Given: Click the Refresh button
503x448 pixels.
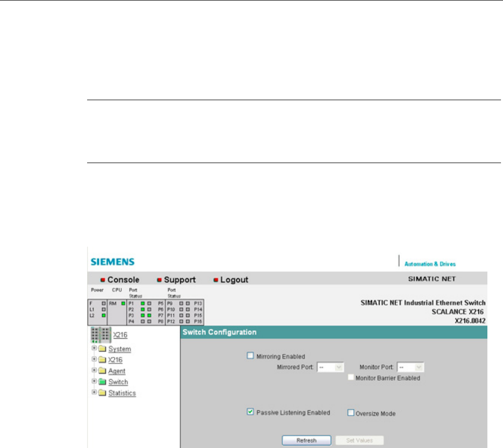Looking at the screenshot, I should 306,440.
